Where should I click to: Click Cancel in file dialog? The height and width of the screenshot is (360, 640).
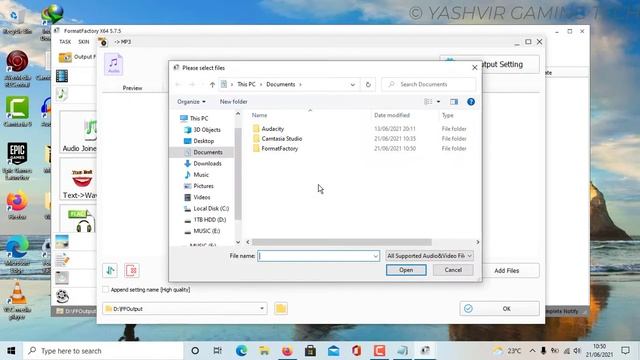pos(453,270)
